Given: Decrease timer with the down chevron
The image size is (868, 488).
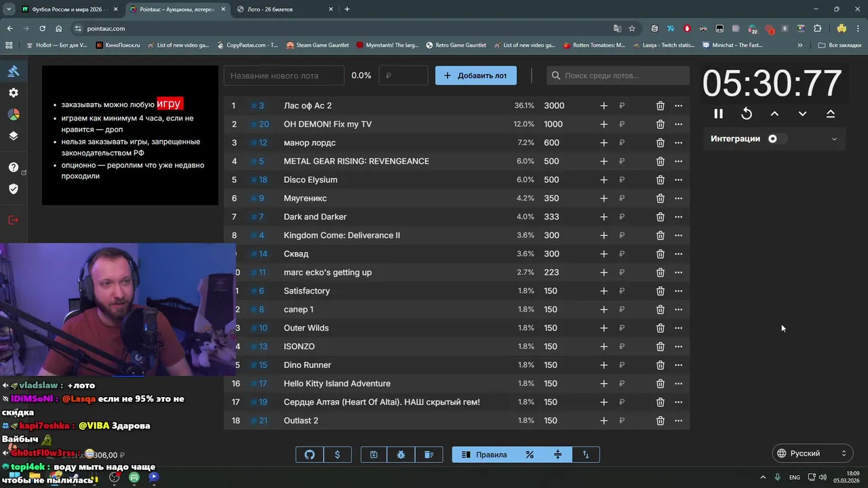Looking at the screenshot, I should (802, 114).
